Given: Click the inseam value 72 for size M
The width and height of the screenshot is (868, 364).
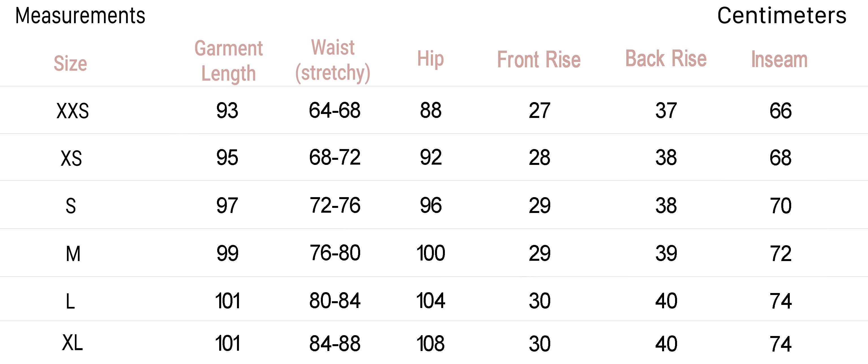Looking at the screenshot, I should 780,254.
